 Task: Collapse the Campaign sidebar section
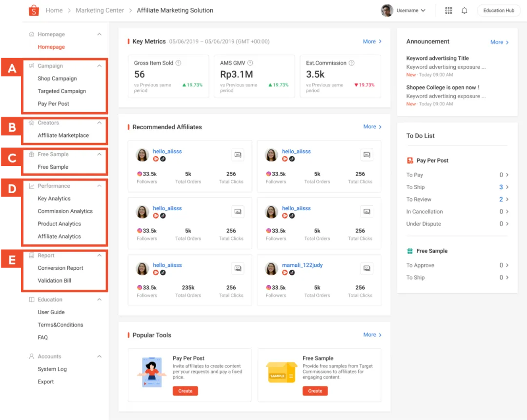[x=99, y=66]
